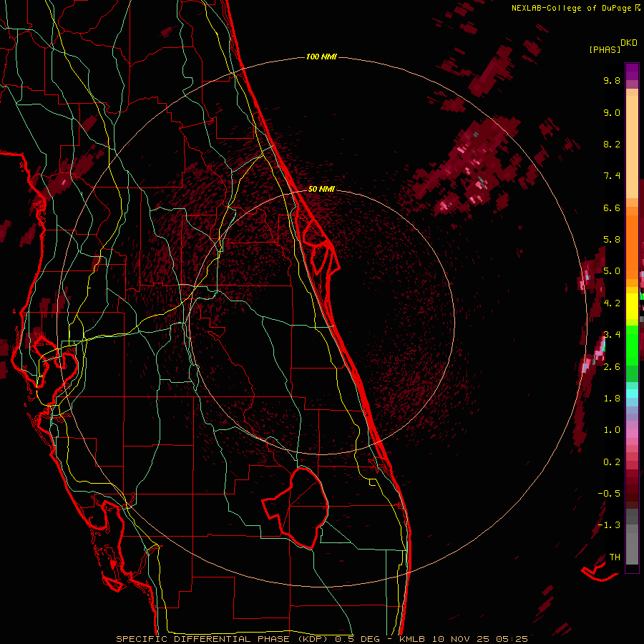Select the 50 NMI range ring label
This screenshot has width=644, height=644.
tap(321, 189)
